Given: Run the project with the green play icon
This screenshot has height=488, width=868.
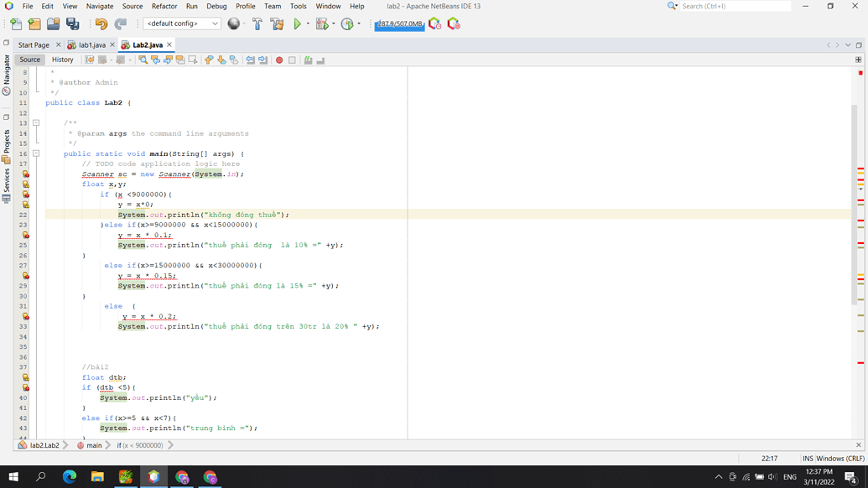Looking at the screenshot, I should pos(297,23).
